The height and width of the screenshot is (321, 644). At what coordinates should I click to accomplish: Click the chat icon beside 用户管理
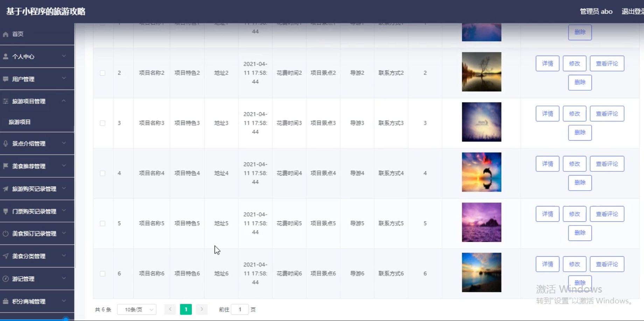[x=6, y=79]
